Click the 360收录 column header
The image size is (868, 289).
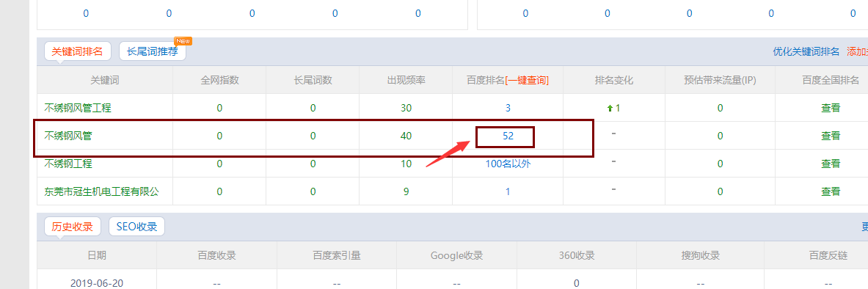(576, 255)
